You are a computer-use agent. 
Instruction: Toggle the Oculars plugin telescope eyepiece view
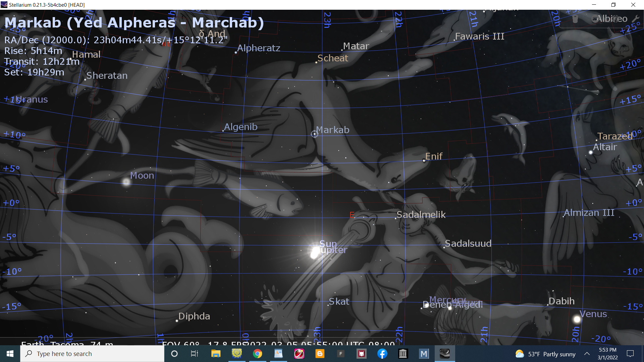[x=575, y=19]
